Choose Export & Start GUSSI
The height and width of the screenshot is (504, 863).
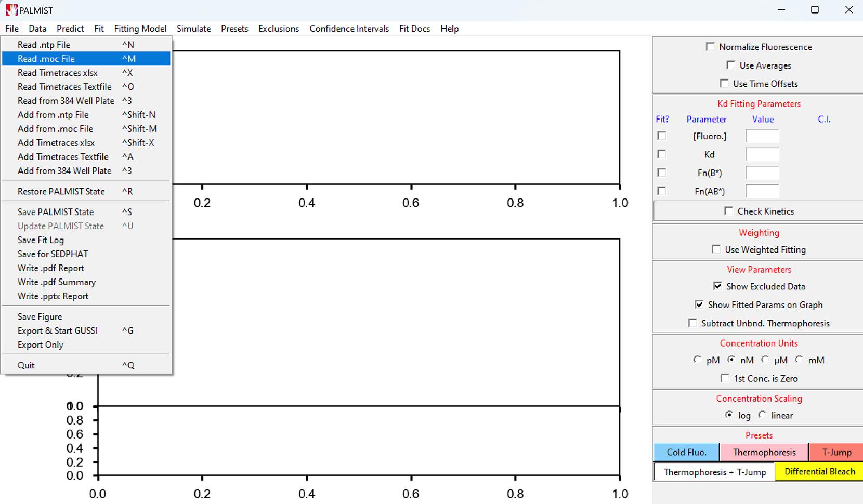click(x=86, y=331)
